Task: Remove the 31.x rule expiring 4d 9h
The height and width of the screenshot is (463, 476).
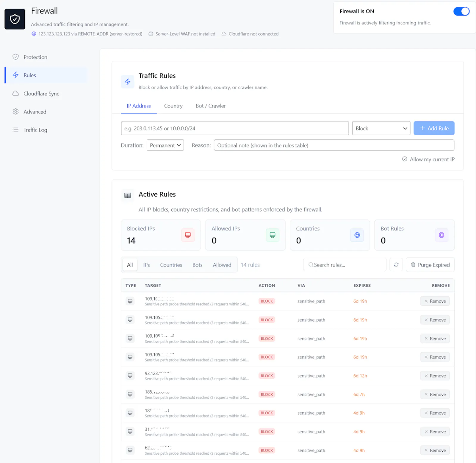Action: 435,432
